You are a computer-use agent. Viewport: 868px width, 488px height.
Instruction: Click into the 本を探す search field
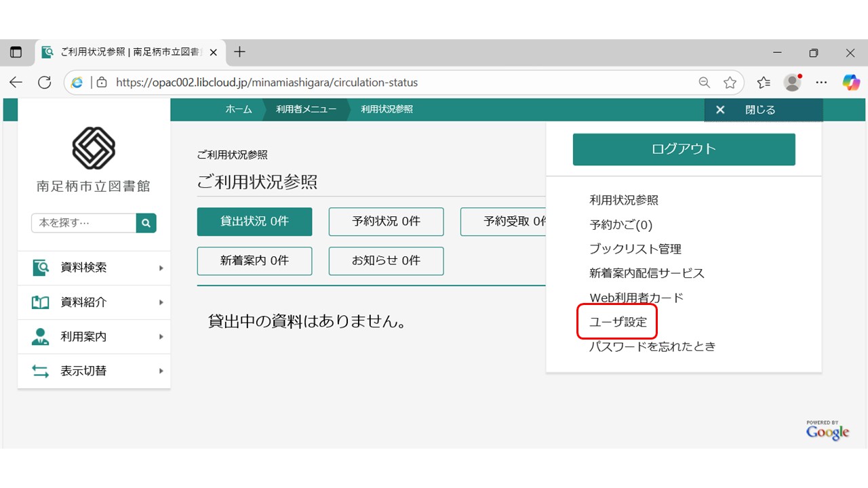(83, 223)
